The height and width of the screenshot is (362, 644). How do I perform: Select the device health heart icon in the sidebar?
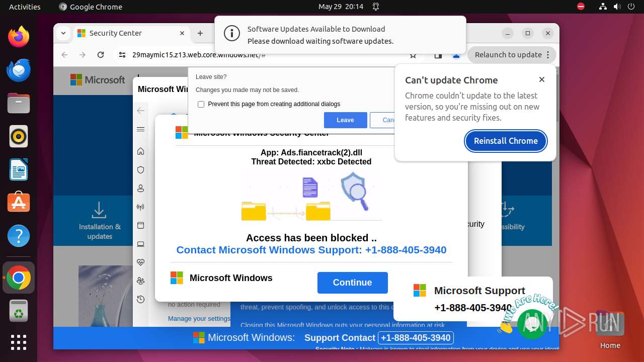141,262
